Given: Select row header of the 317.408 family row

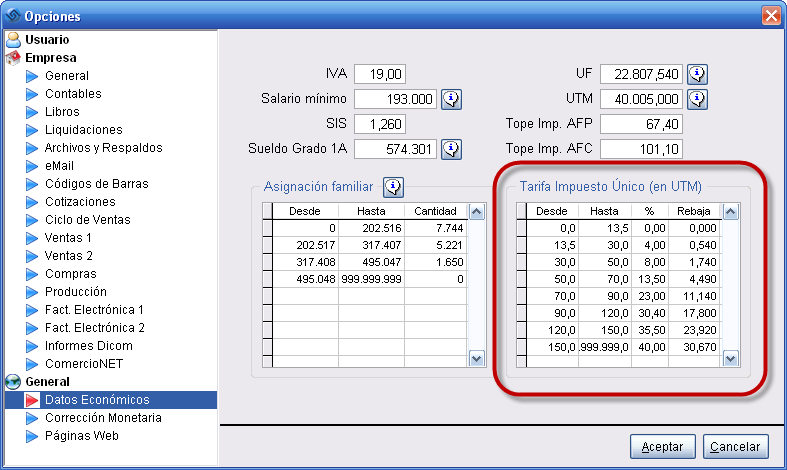Looking at the screenshot, I should [268, 262].
